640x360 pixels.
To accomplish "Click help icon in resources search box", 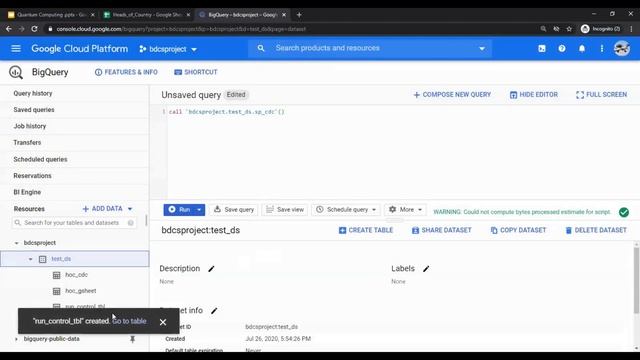I will pyautogui.click(x=131, y=223).
